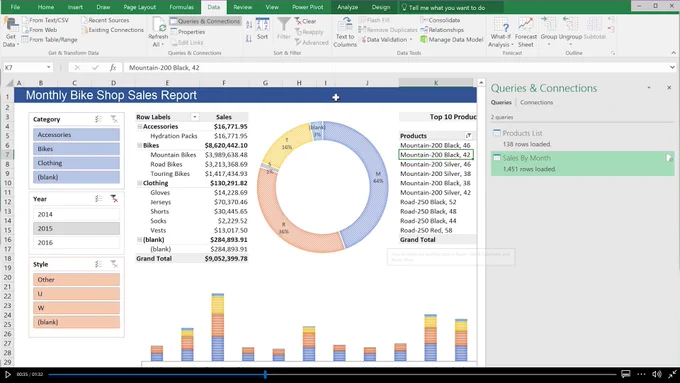Open Existing Connections
This screenshot has width=680, height=383.
pos(112,30)
